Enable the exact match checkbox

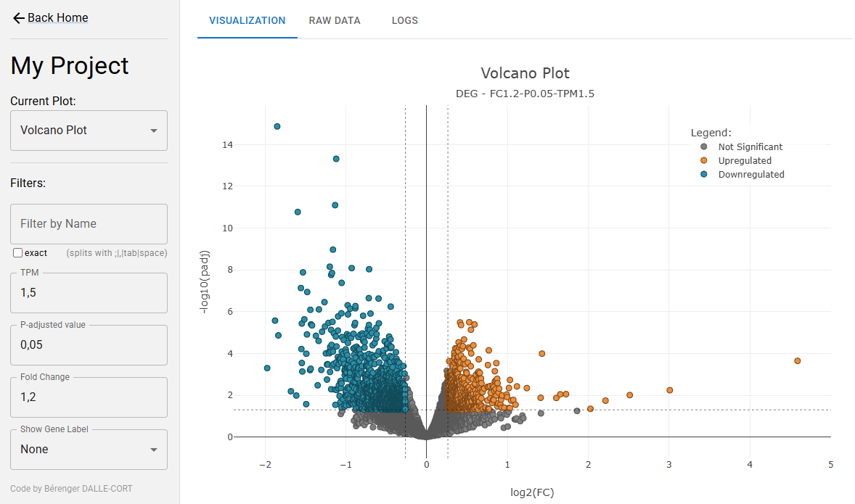[x=18, y=253]
